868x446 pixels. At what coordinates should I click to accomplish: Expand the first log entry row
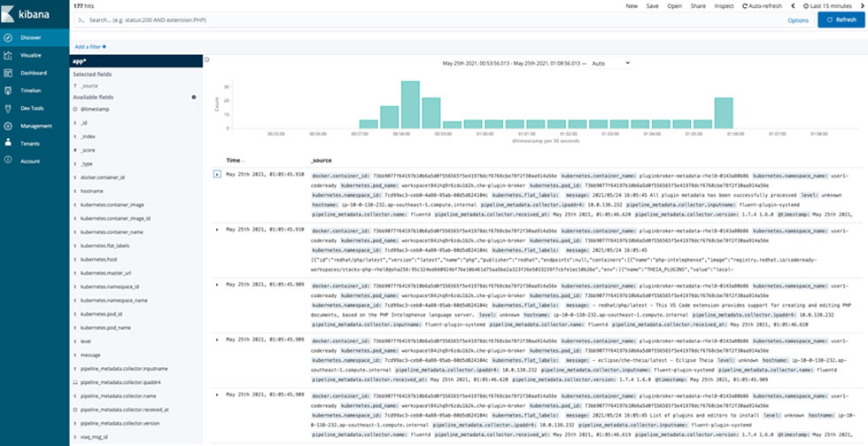tap(218, 174)
